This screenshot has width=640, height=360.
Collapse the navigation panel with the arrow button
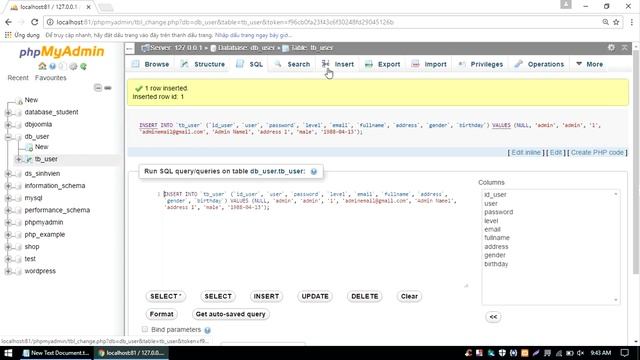click(x=129, y=48)
